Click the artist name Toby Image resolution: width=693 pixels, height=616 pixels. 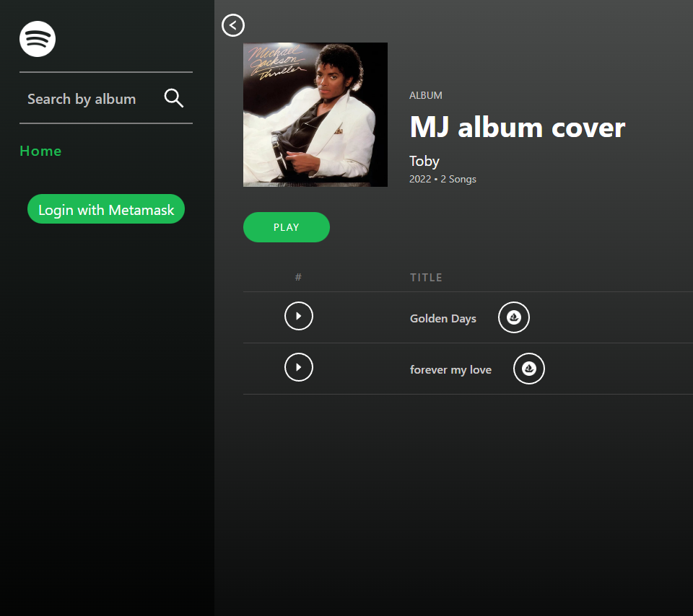point(424,161)
